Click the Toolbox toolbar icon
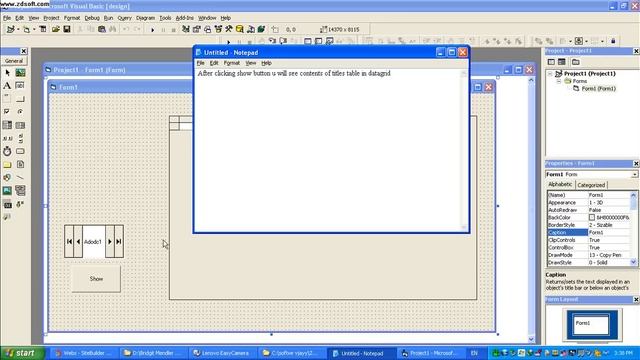The height and width of the screenshot is (360, 640). 229,29
